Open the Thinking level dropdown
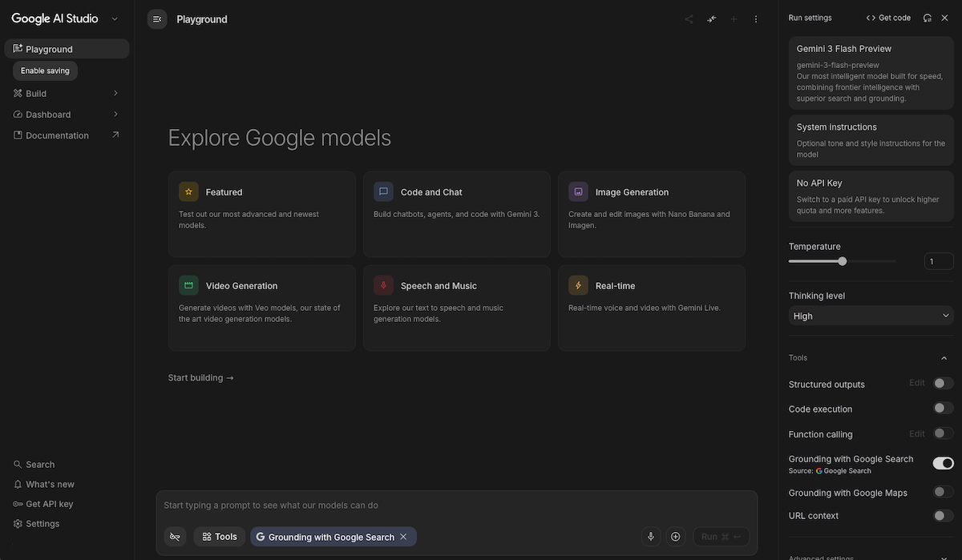This screenshot has height=560, width=962. [x=871, y=316]
